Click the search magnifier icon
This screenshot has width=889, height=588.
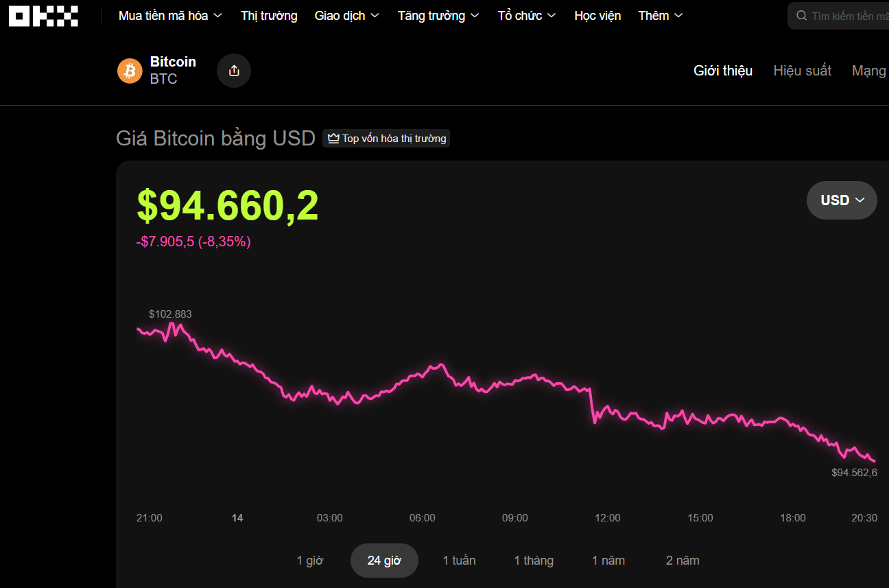click(801, 16)
